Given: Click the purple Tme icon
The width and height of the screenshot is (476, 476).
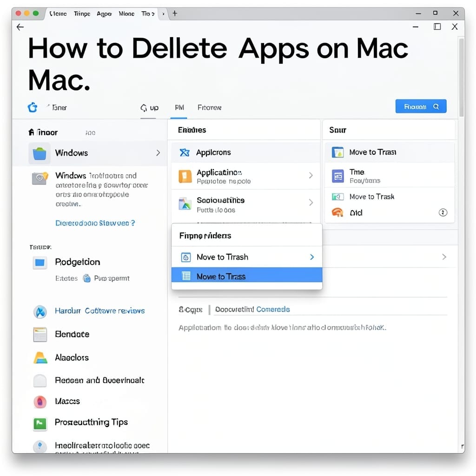Looking at the screenshot, I should pyautogui.click(x=338, y=176).
